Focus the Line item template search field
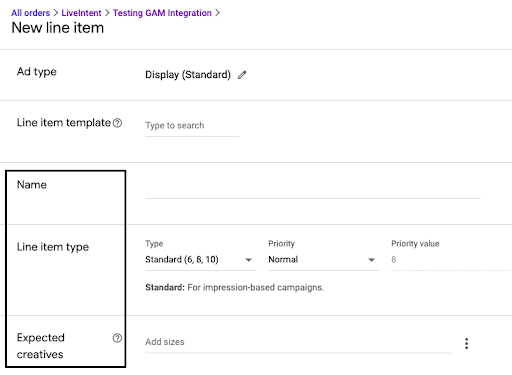 [x=192, y=126]
